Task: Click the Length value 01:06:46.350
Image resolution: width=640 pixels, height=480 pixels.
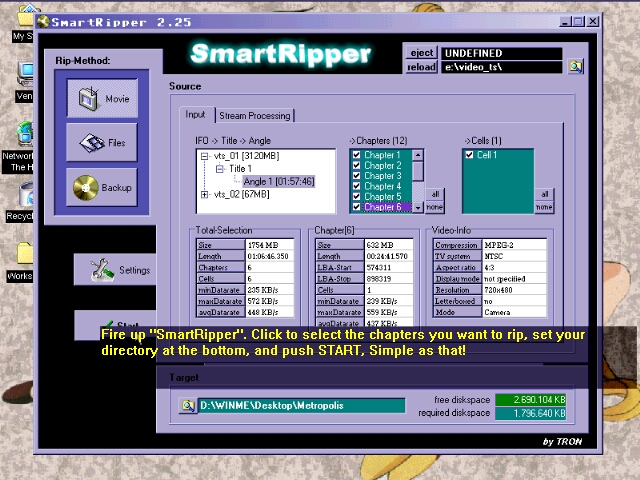Action: coord(270,256)
